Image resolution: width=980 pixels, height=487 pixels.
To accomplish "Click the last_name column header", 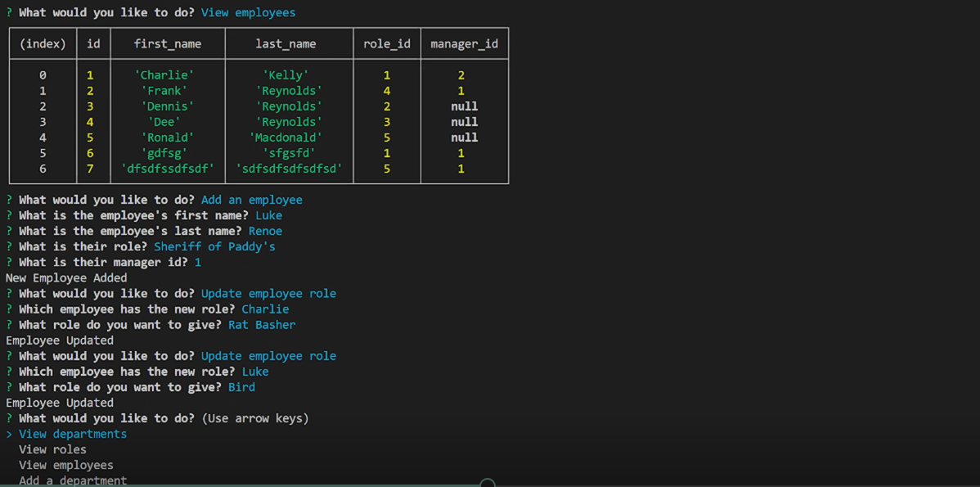I will coord(285,43).
